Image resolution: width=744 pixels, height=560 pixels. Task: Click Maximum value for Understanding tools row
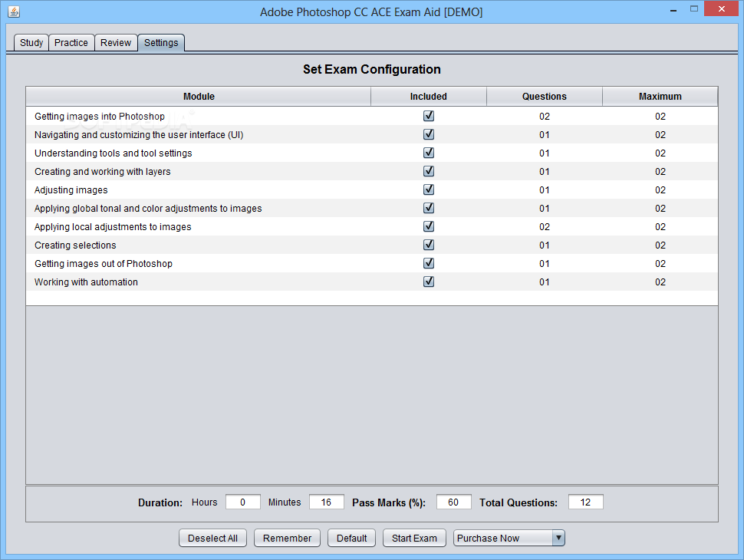(x=660, y=153)
